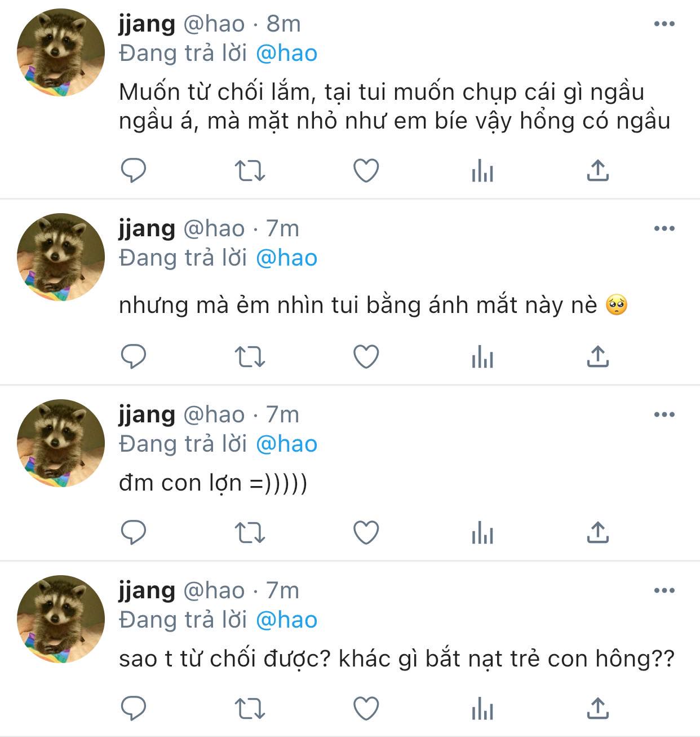Retweet the "đm con lợn" tweet
Viewport: 700px width, 737px height.
250,532
